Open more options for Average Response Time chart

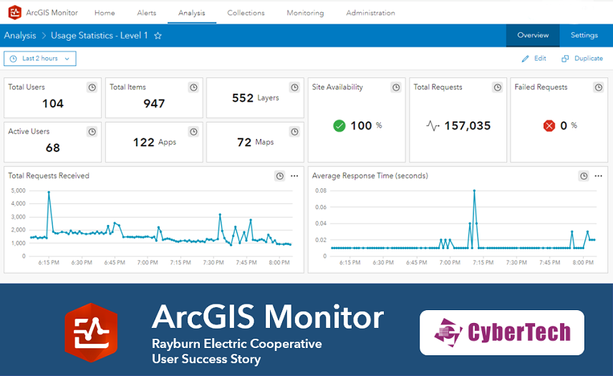click(x=599, y=176)
